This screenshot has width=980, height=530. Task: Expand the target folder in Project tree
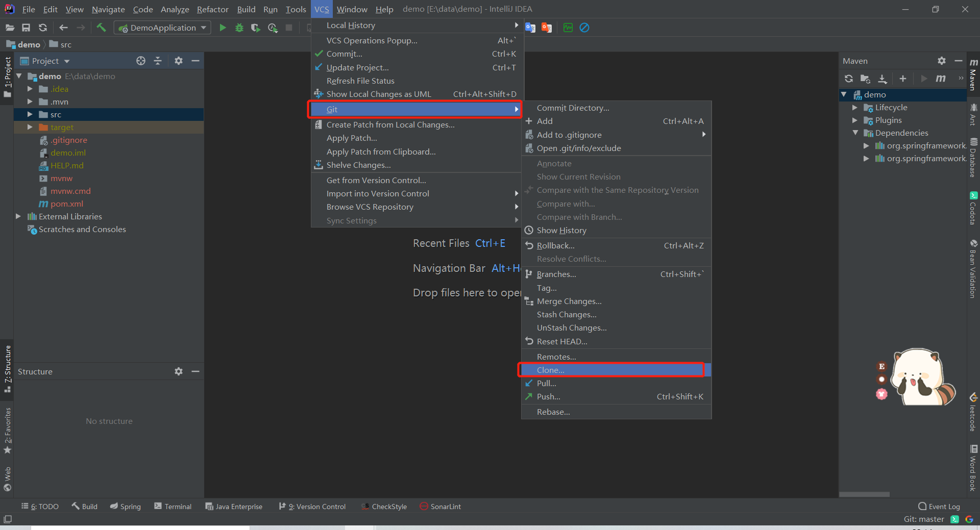pyautogui.click(x=30, y=127)
